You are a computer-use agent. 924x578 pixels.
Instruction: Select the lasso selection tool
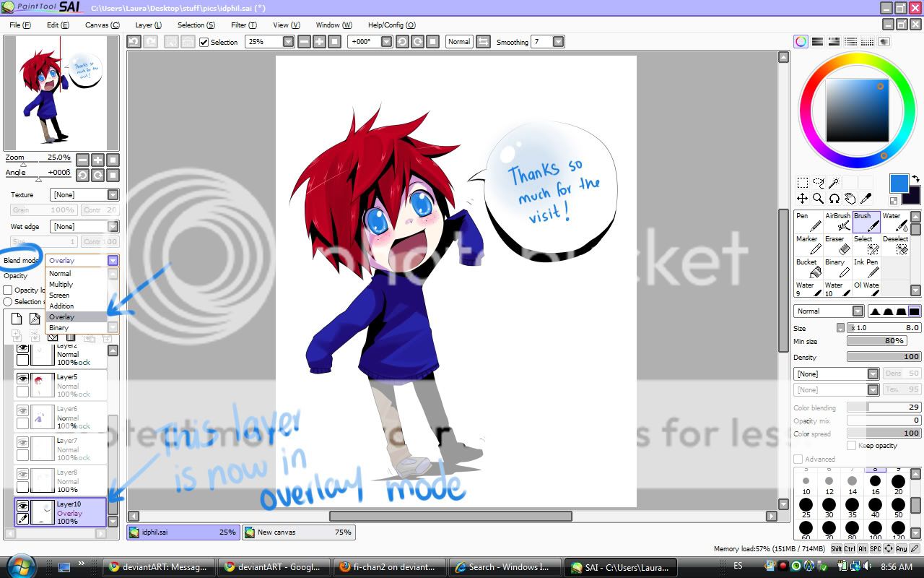[x=818, y=183]
